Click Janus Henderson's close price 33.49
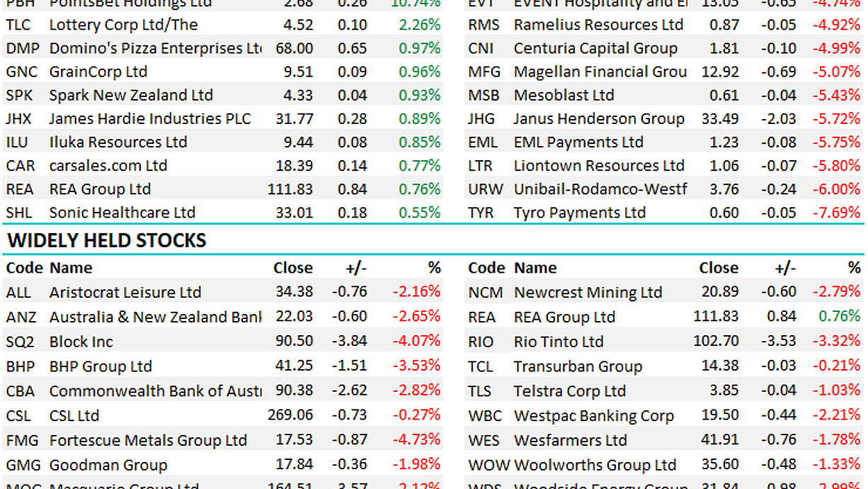This screenshot has height=489, width=868. tap(720, 118)
